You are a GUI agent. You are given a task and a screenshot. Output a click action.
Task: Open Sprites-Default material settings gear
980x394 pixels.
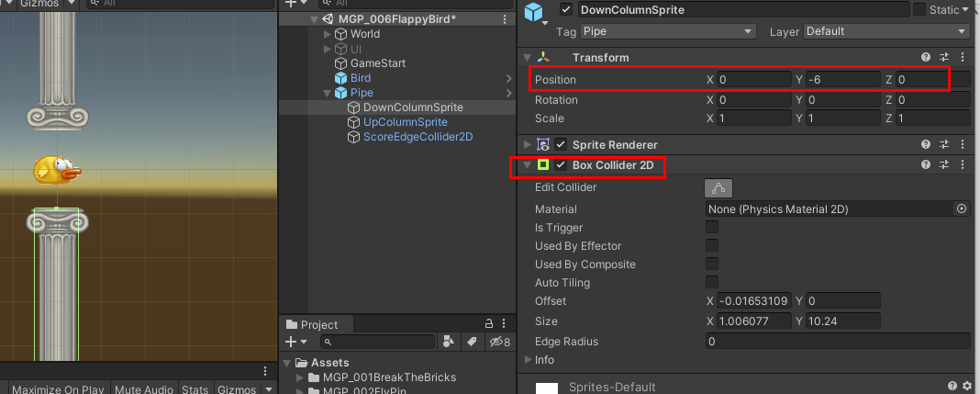(x=967, y=386)
